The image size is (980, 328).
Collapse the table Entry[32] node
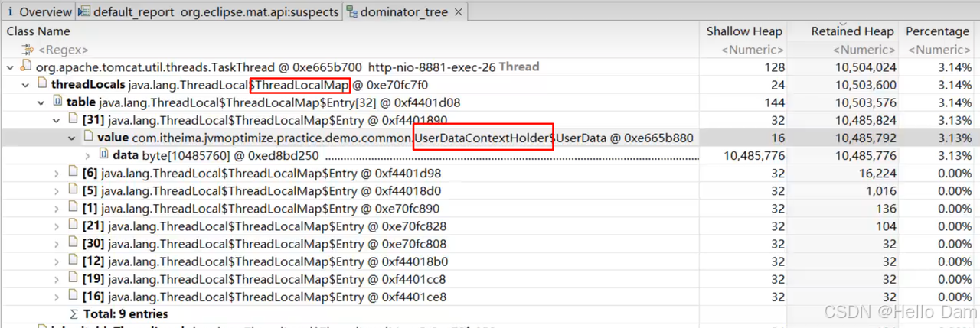point(41,102)
